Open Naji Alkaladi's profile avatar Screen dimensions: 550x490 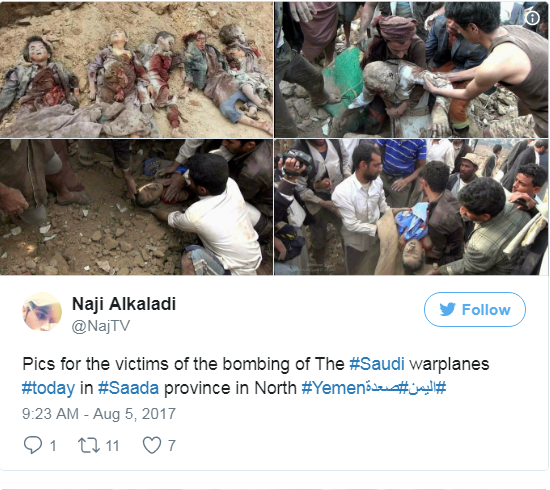point(42,312)
